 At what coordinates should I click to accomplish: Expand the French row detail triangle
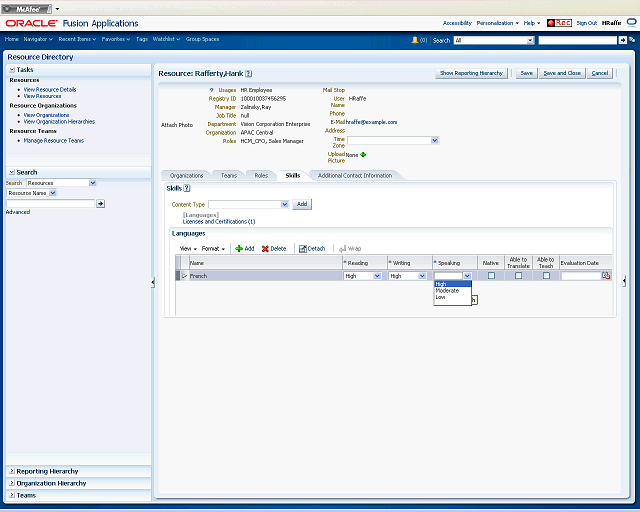click(184, 276)
